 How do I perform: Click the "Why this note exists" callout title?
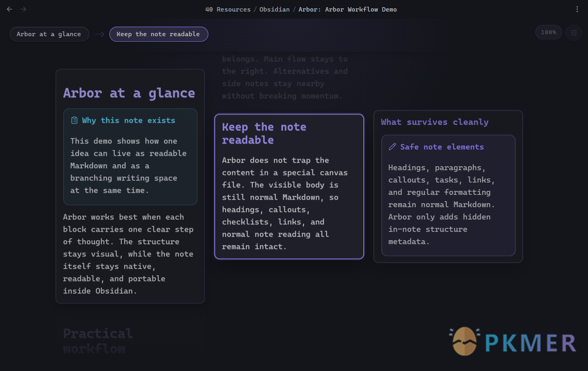pyautogui.click(x=128, y=120)
